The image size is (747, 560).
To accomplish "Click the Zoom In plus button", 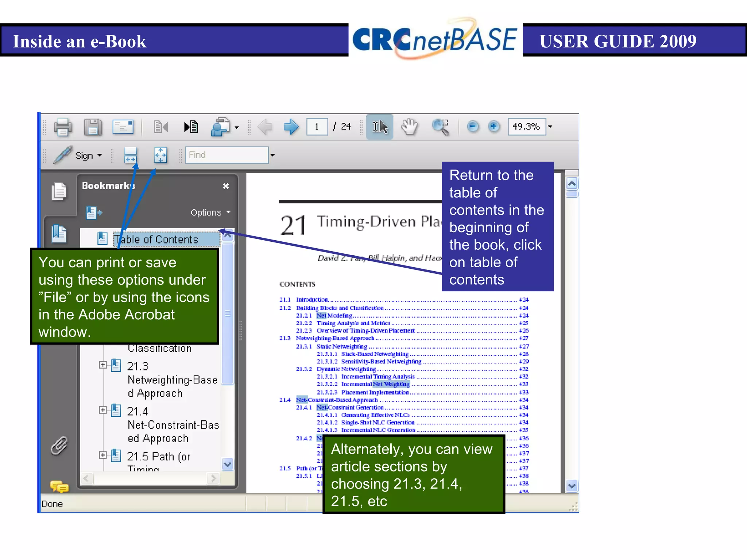I will [x=494, y=127].
